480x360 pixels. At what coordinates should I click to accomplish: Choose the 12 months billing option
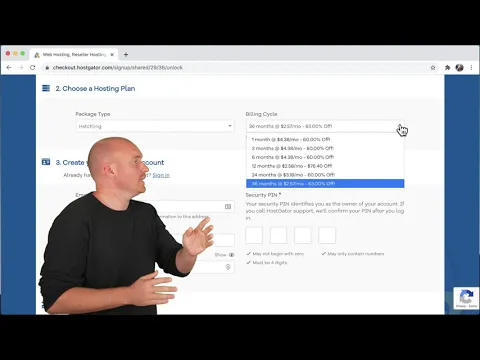(x=325, y=166)
